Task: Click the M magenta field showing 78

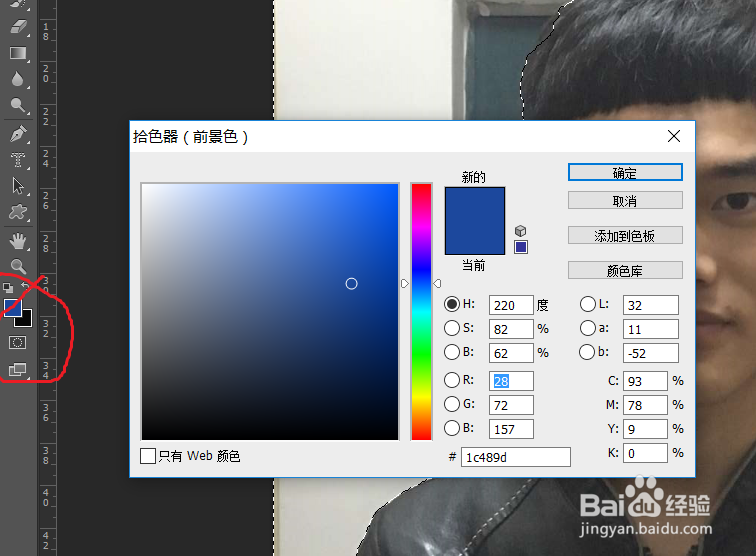Action: pyautogui.click(x=645, y=405)
